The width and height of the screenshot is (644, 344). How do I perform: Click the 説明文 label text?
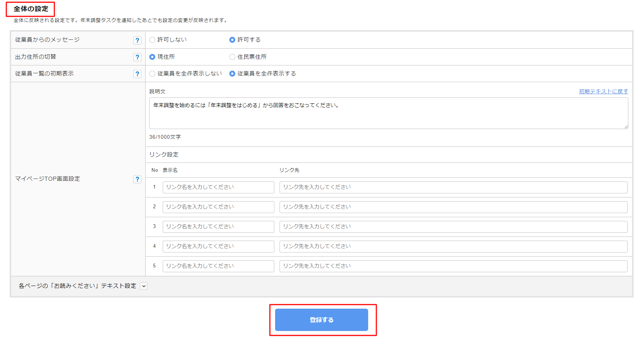pyautogui.click(x=157, y=91)
